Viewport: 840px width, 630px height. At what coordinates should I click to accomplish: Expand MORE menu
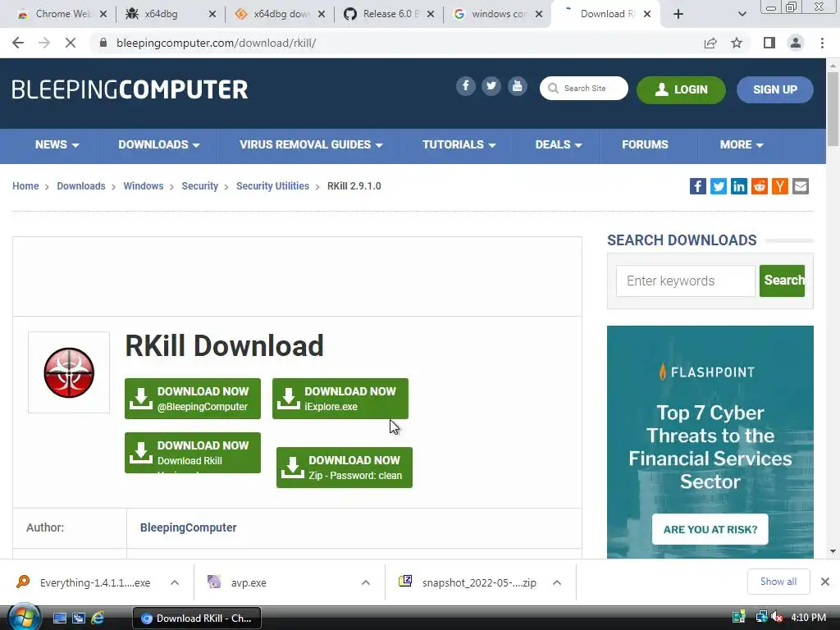tap(742, 144)
